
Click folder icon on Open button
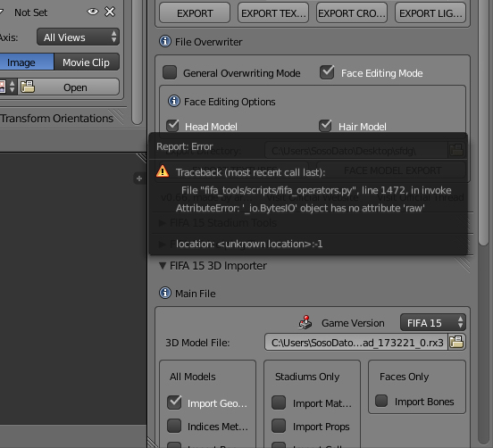click(x=28, y=87)
